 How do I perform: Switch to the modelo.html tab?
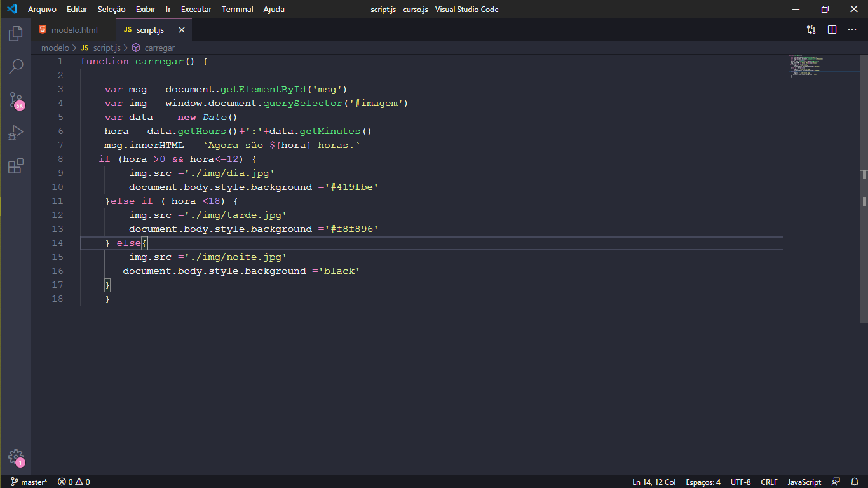[x=74, y=30]
